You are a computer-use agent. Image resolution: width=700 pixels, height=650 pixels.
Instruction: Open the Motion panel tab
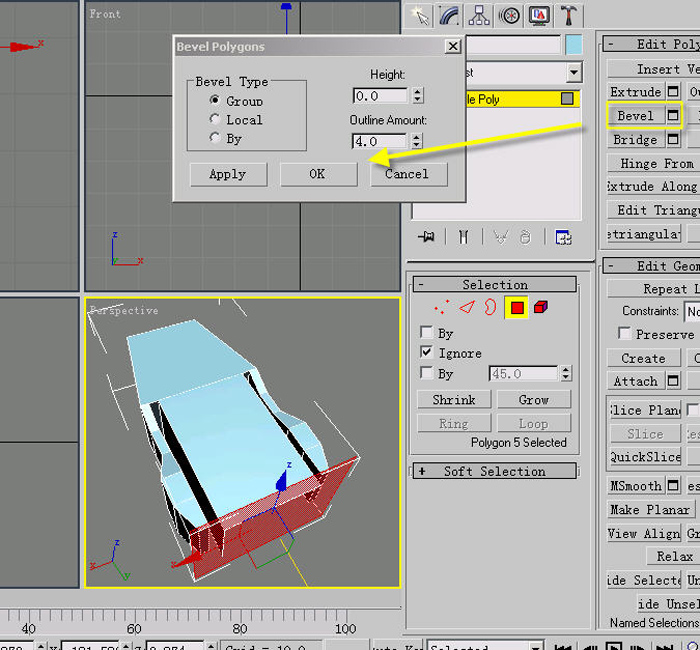509,16
